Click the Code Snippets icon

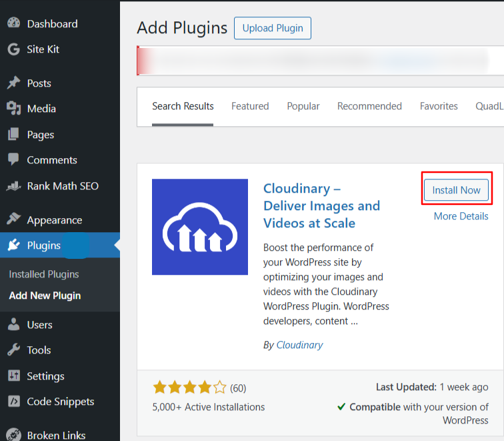[x=14, y=401]
